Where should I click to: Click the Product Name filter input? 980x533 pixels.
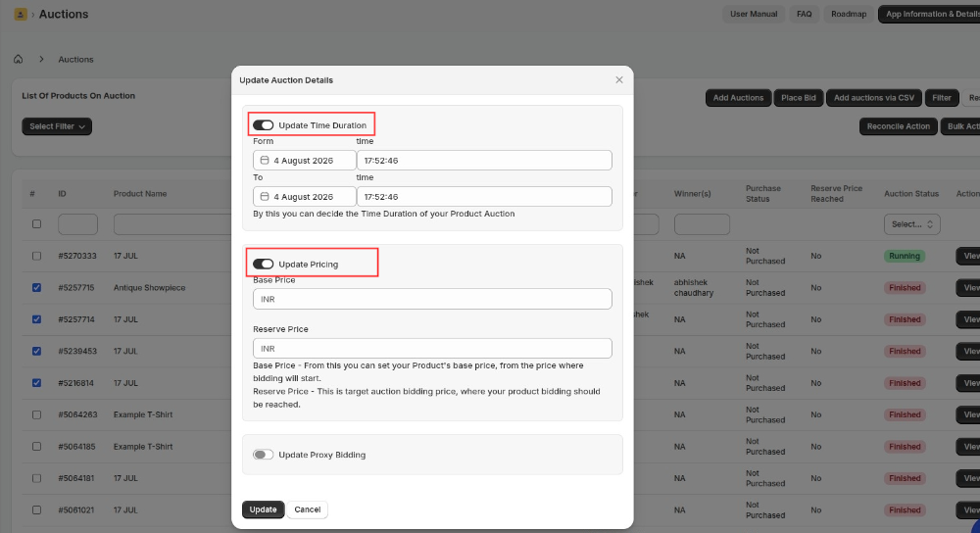(172, 224)
